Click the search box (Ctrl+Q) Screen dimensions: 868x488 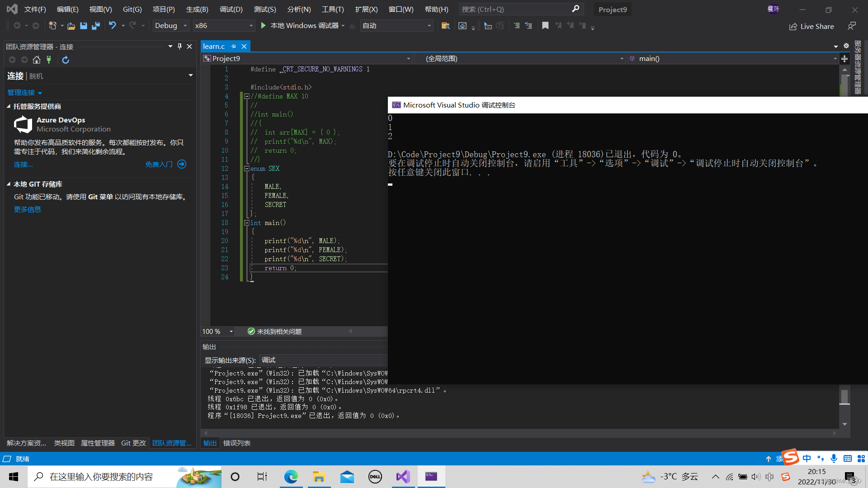point(515,9)
